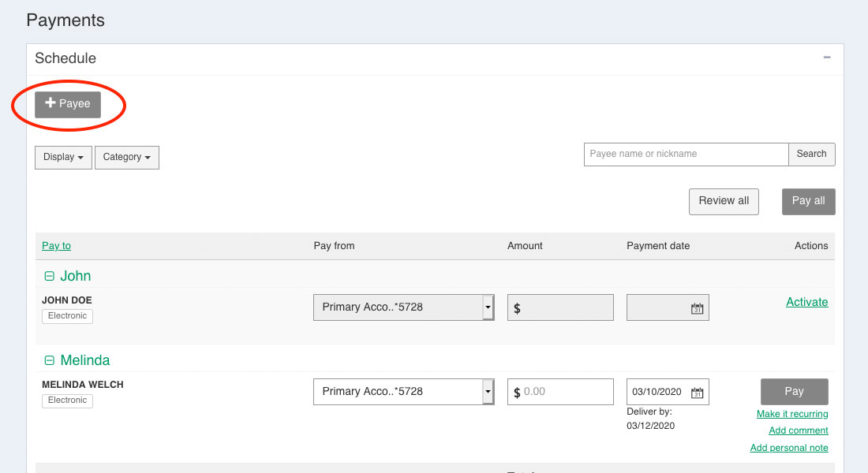Screen dimensions: 868x473
Task: Sort by the Pay to column link
Action: click(56, 246)
